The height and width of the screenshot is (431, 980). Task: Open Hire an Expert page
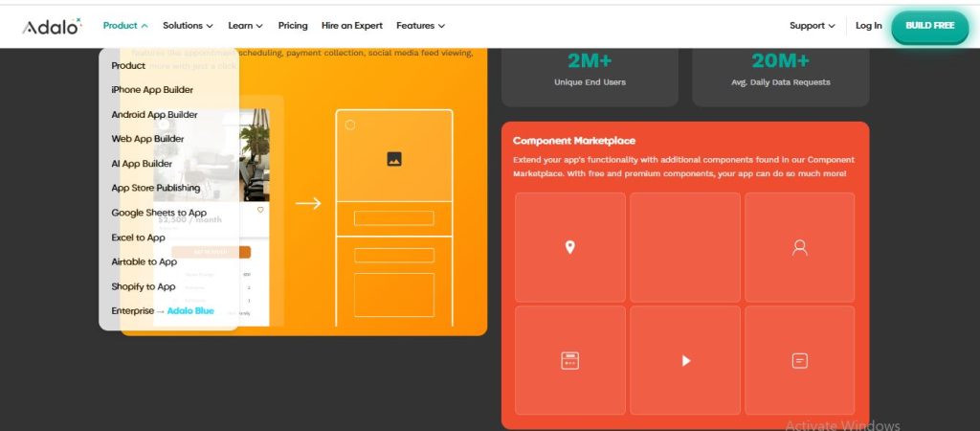pyautogui.click(x=352, y=26)
